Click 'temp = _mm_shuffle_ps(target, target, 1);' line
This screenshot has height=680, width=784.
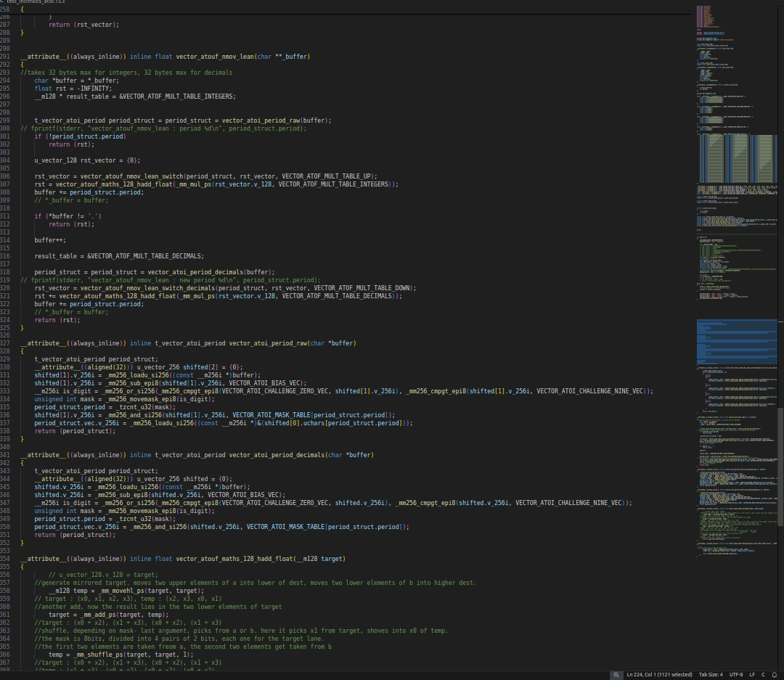[121, 655]
